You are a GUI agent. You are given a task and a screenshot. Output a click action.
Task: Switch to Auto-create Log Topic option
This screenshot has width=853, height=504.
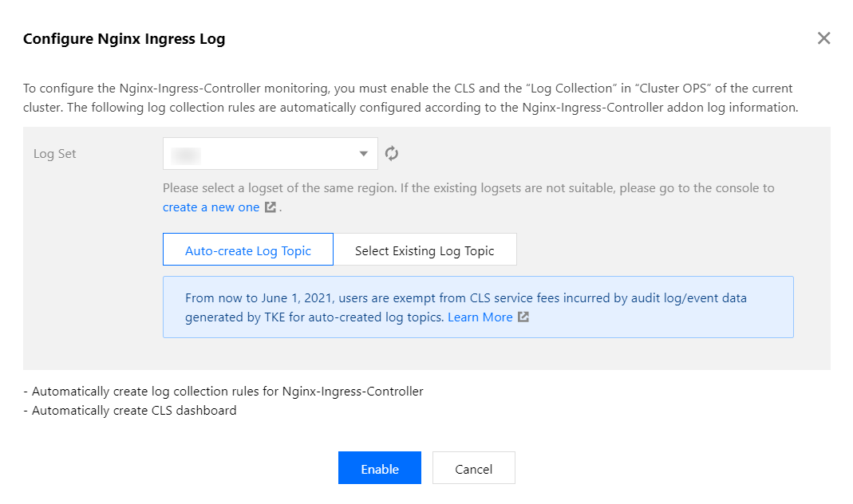[247, 250]
